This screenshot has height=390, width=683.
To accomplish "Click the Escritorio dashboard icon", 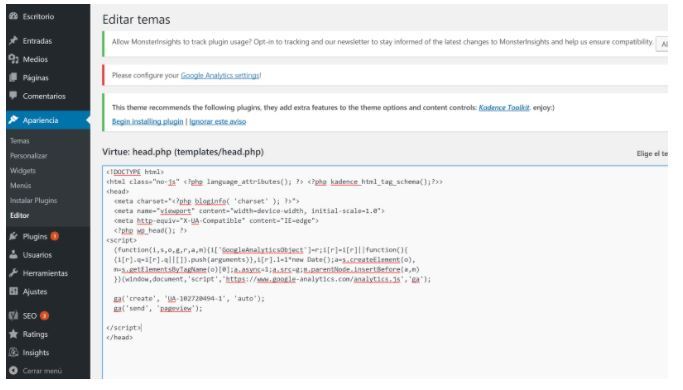I will click(13, 16).
